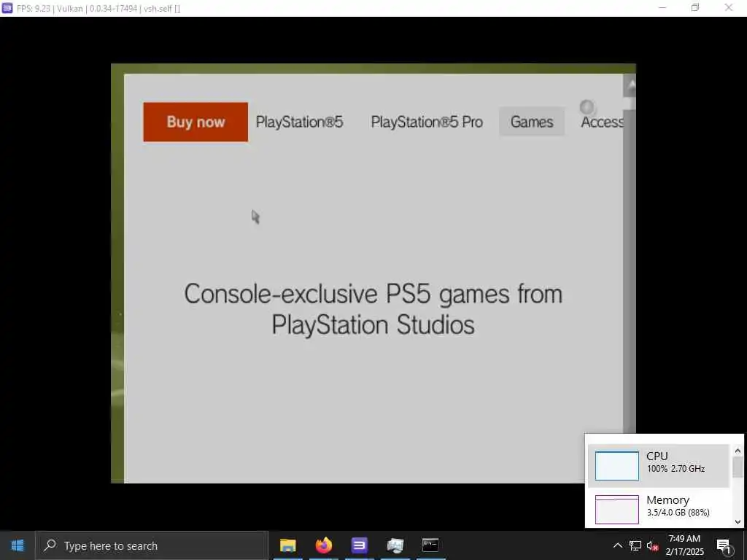Open the partially visible Accessories link
Screen dimensions: 747x560
click(602, 122)
